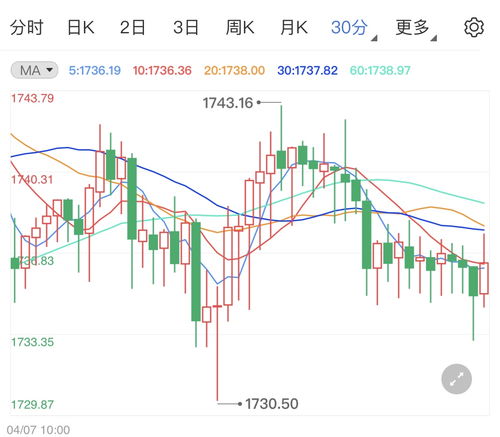Click the MA10 value 1736.36 label
This screenshot has height=437, width=500.
point(162,70)
